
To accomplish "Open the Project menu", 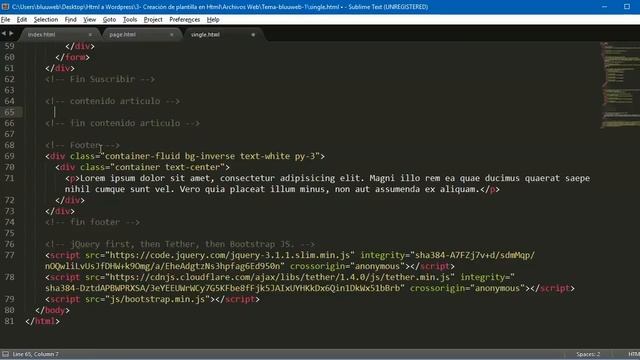I will (x=153, y=20).
